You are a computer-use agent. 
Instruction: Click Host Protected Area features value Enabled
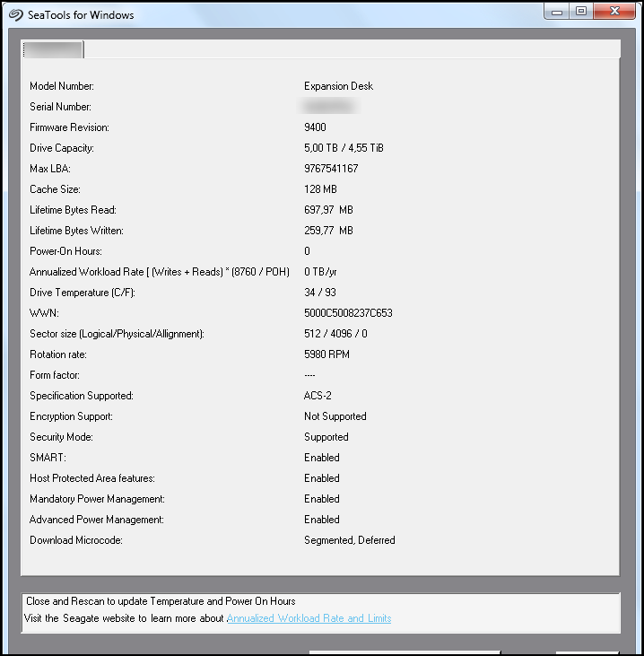322,478
